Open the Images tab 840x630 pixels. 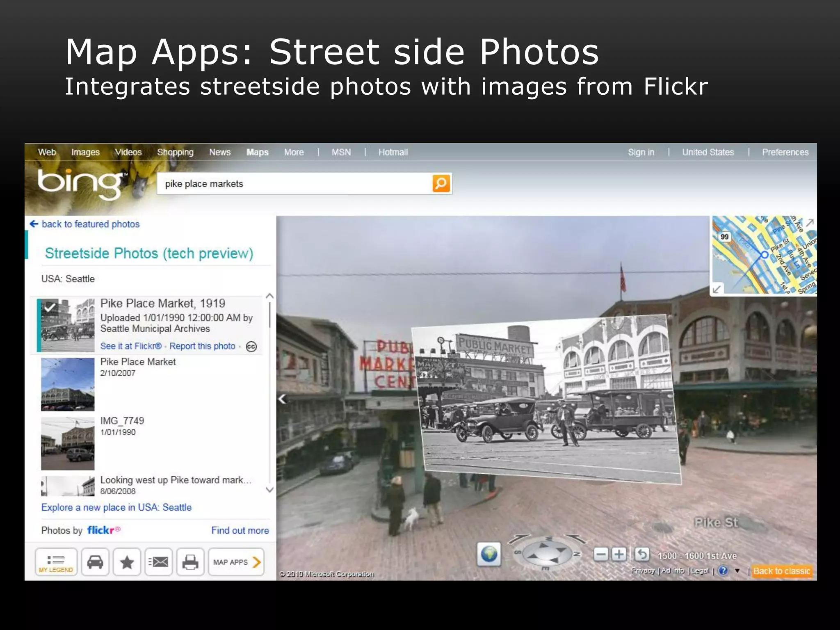point(85,152)
